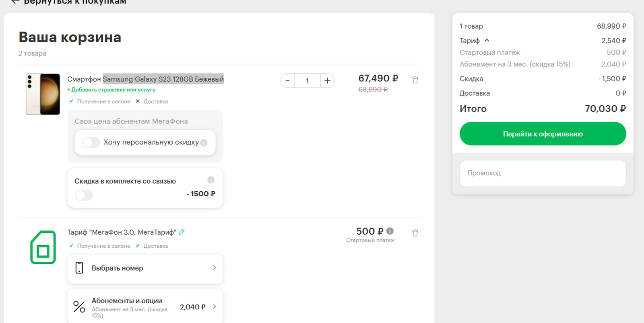Image resolution: width=644 pixels, height=323 pixels.
Task: Click the 67,490 ₽ smartphone price
Action: (x=378, y=78)
